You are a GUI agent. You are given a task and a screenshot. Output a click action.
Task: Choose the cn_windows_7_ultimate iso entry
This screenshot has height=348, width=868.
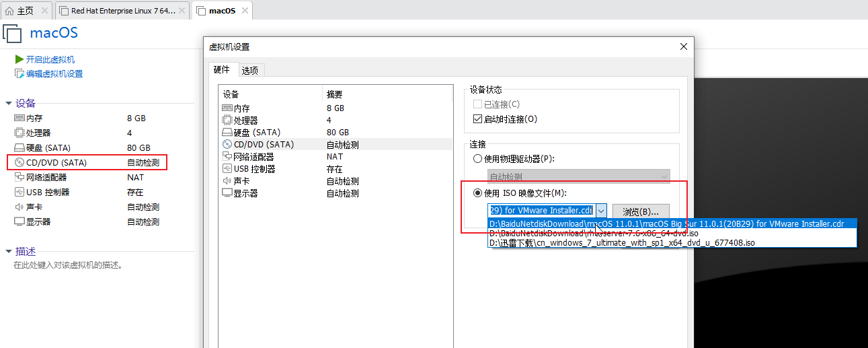[x=672, y=243]
